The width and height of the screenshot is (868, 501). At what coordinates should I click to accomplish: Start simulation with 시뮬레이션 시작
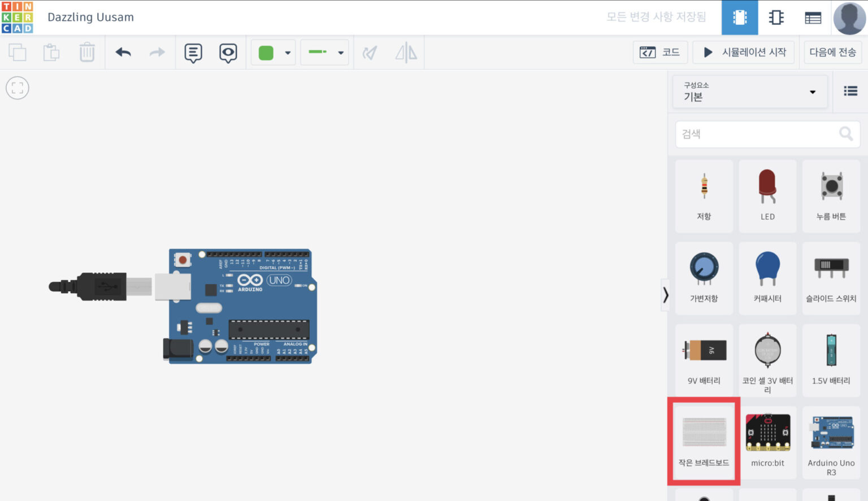[744, 53]
